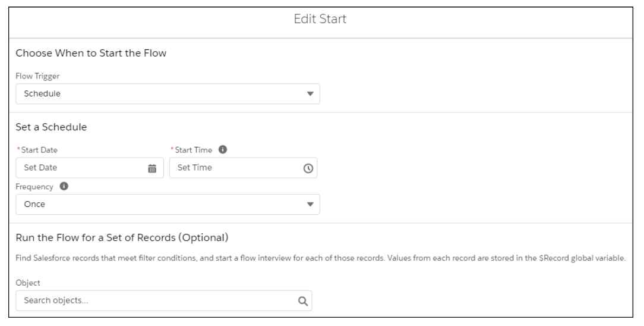The image size is (644, 326).
Task: Click the Run the Flow for a Set of Records heading
Action: (122, 237)
